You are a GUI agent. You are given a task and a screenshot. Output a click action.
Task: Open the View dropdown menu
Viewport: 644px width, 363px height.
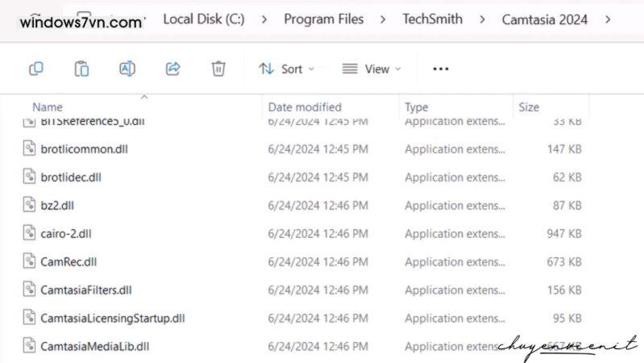pos(371,69)
